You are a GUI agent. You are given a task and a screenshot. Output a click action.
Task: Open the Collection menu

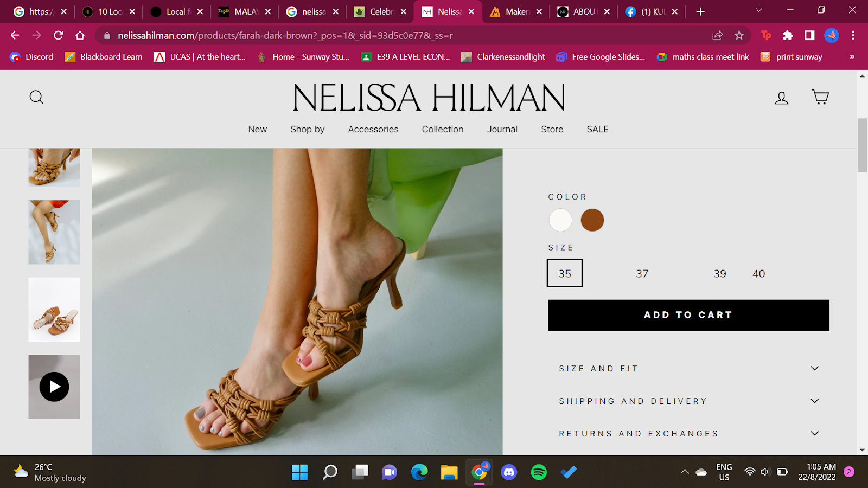(x=443, y=129)
